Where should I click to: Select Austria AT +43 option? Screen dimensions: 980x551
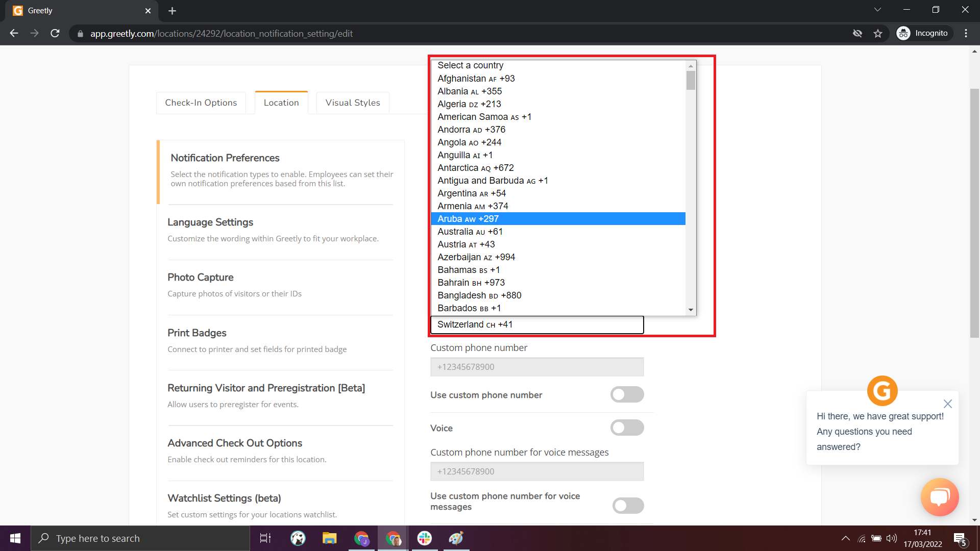558,244
